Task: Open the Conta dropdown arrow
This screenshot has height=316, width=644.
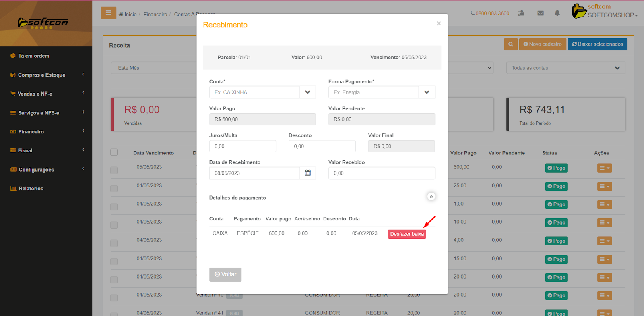Action: (308, 92)
